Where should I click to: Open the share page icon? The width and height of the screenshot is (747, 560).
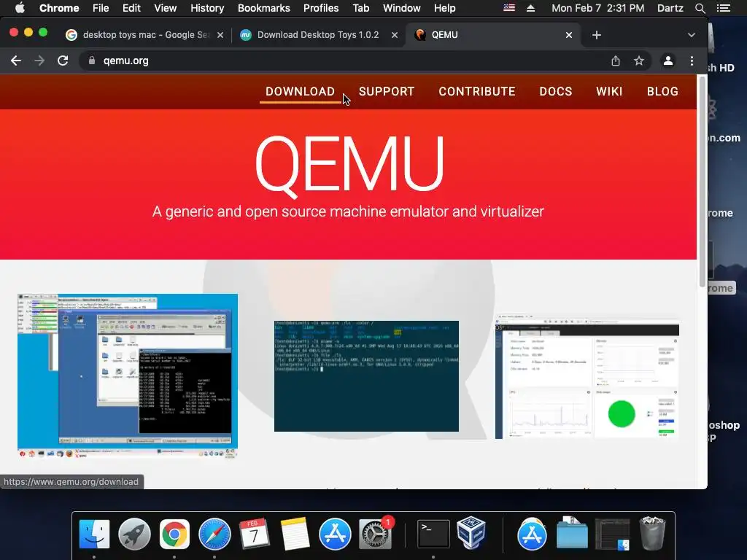(x=616, y=61)
